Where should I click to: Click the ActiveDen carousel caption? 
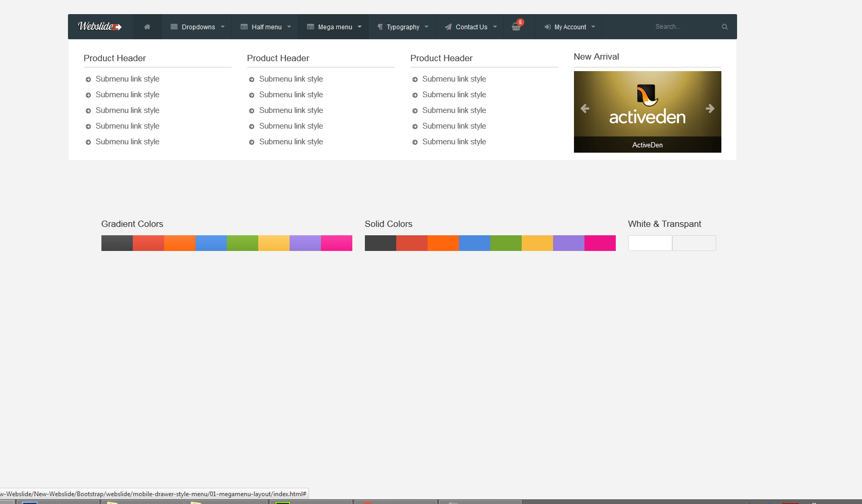point(648,145)
